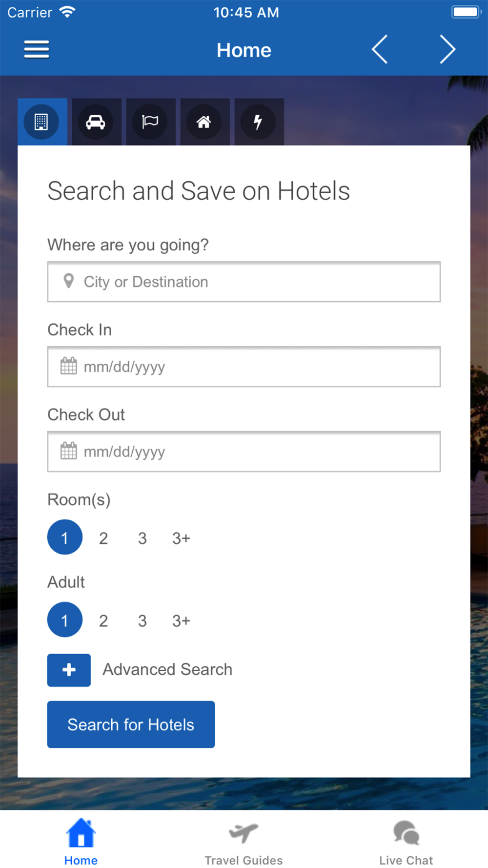Open the vacation home icon tab
Image resolution: width=488 pixels, height=868 pixels.
[x=204, y=122]
